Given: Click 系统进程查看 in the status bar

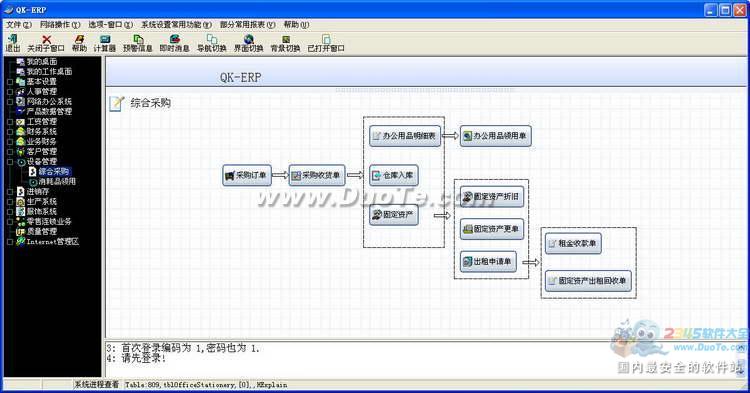Looking at the screenshot, I should click(96, 384).
